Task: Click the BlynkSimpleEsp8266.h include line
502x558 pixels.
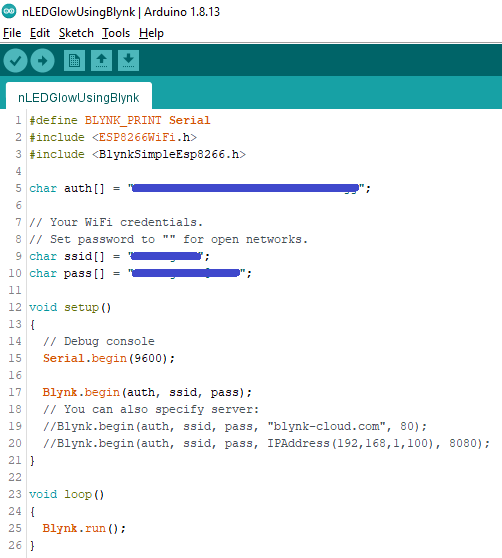Action: [137, 154]
